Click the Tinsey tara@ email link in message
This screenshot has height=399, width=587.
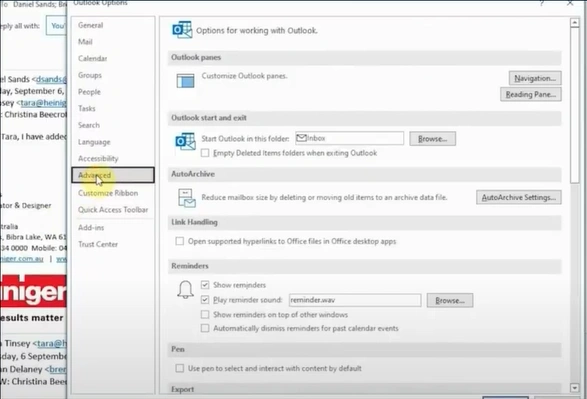52,343
